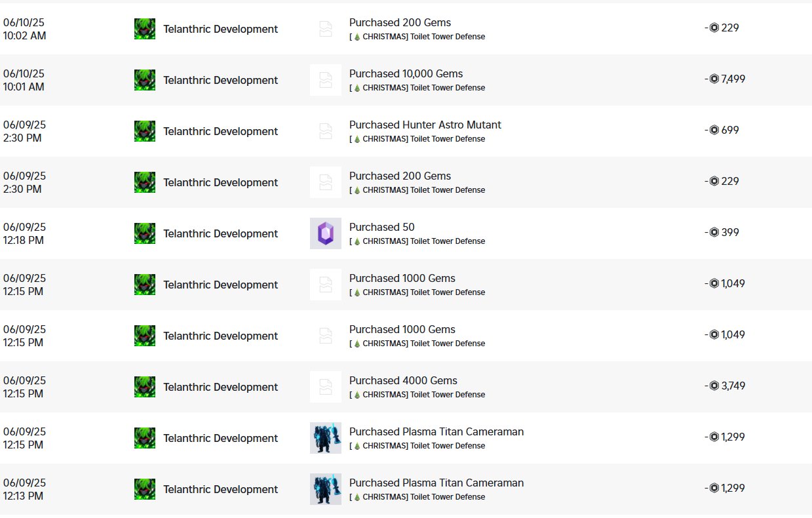Open Telanthric Development link in the 10:02 AM row
This screenshot has height=518, width=812.
click(x=220, y=29)
